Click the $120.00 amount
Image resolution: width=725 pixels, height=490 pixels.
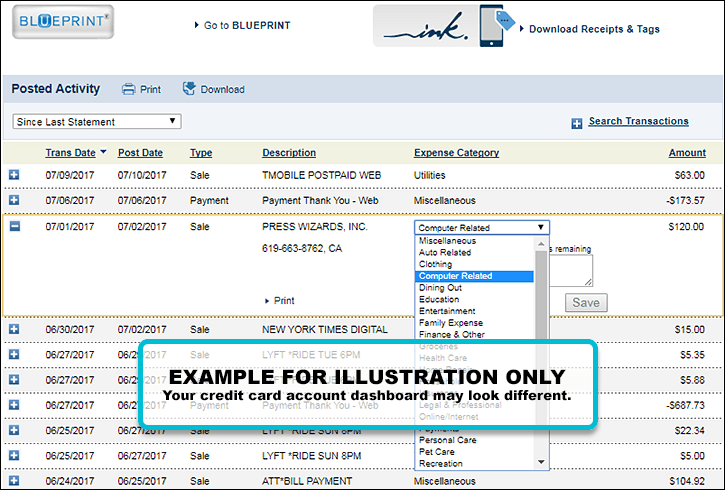click(686, 227)
